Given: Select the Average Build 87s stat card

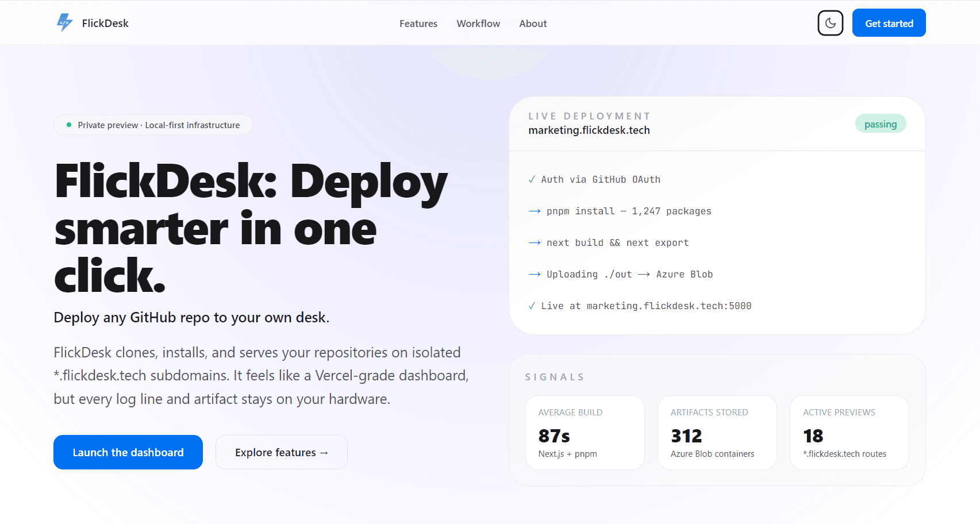Looking at the screenshot, I should pyautogui.click(x=585, y=432).
